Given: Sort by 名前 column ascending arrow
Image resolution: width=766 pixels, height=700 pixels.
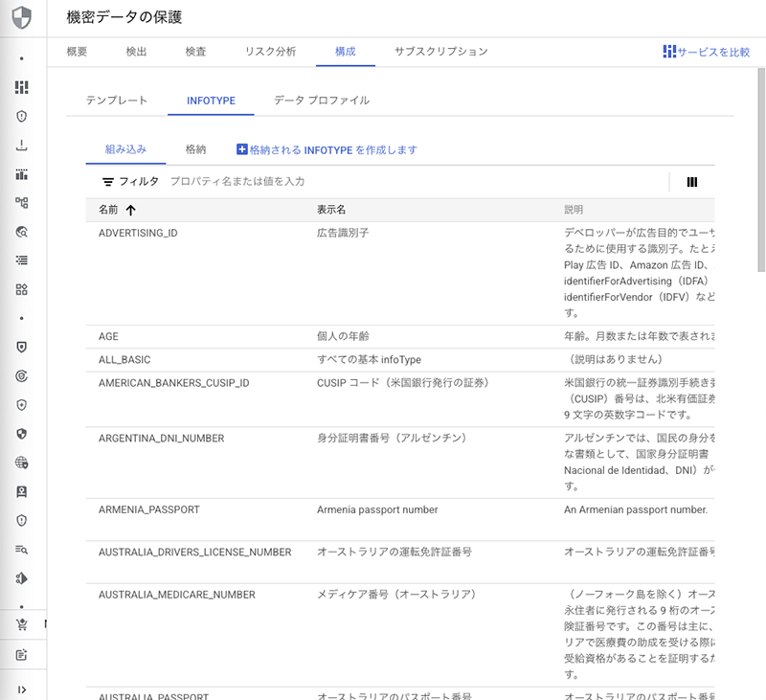Looking at the screenshot, I should click(x=130, y=210).
